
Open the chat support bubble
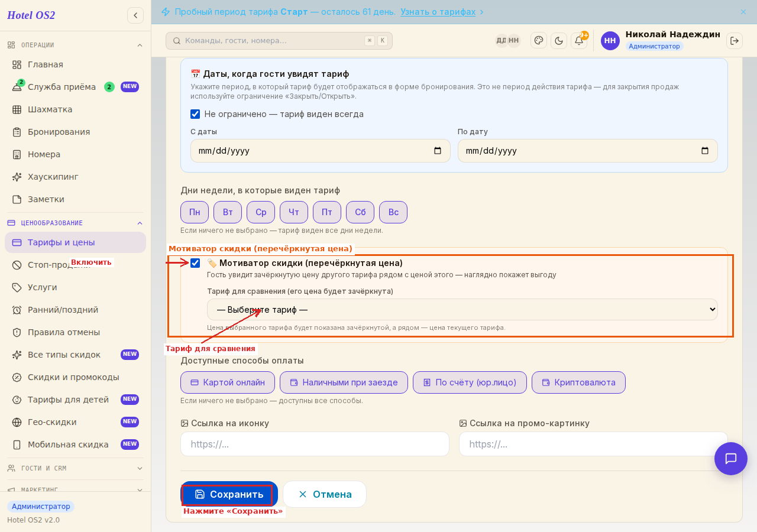coord(731,459)
